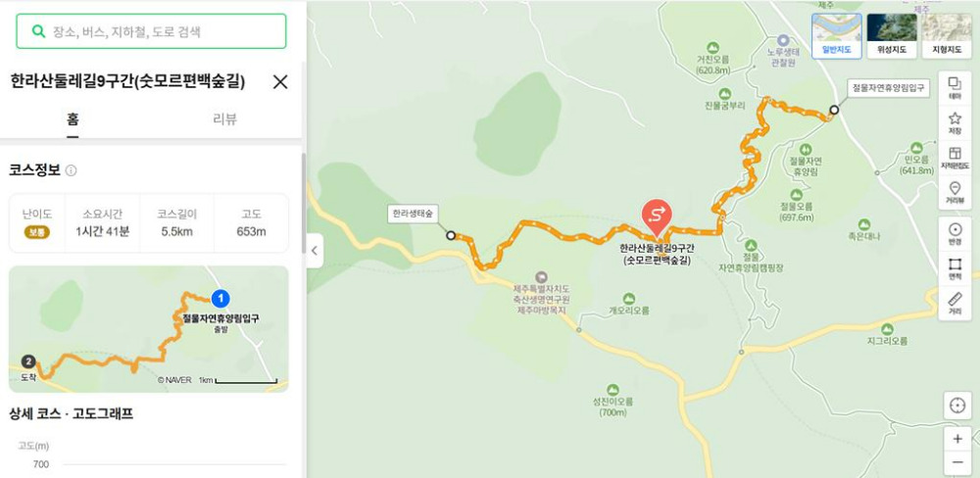Select the 면적 area measuring tool
This screenshot has height=478, width=980.
click(955, 268)
